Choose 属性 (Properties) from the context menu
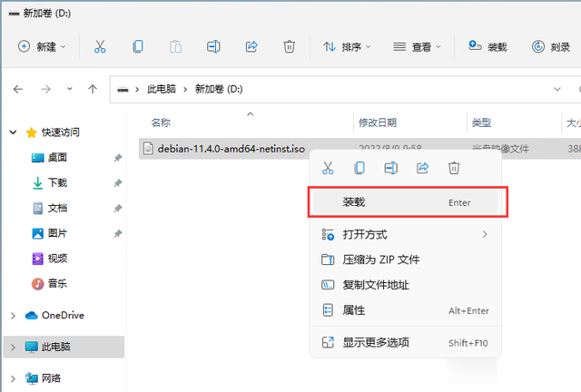This screenshot has height=392, width=581. tap(406, 310)
